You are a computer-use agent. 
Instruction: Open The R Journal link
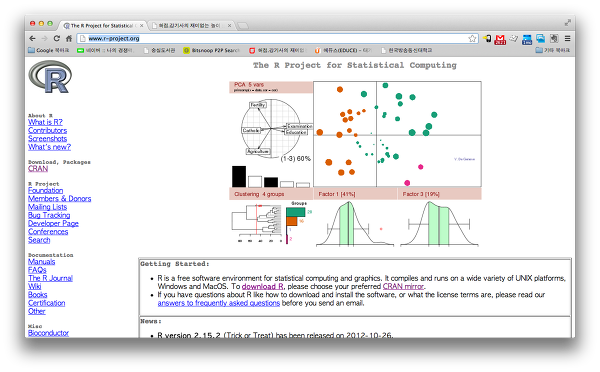pyautogui.click(x=51, y=278)
